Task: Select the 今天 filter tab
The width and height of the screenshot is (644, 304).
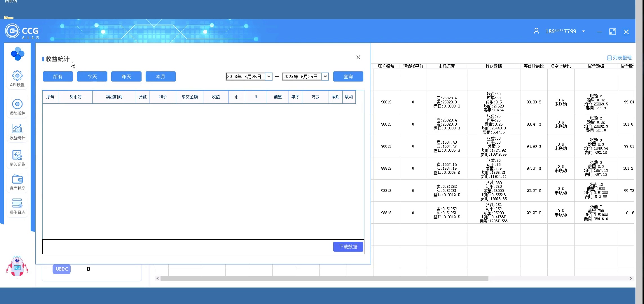Action: click(92, 77)
